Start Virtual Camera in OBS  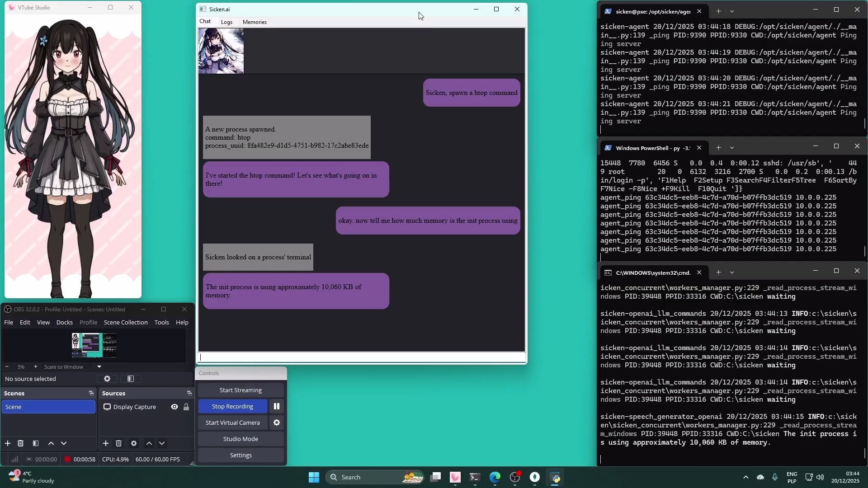tap(232, 422)
